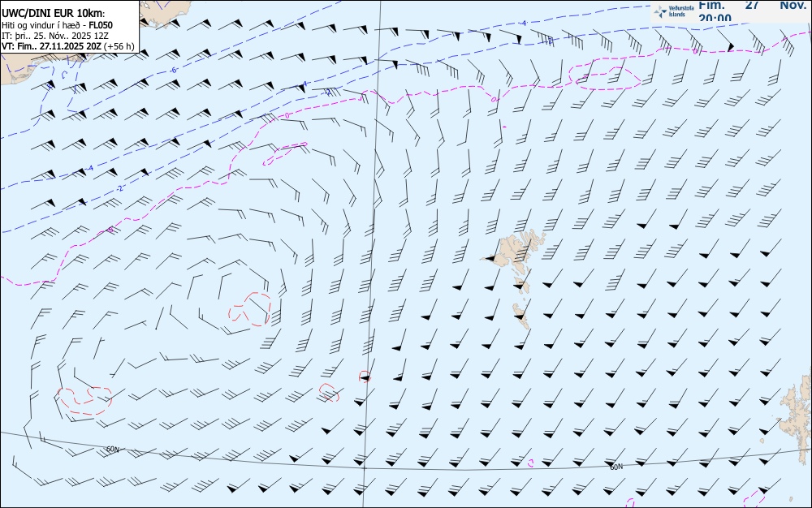Viewport: 812px width, 508px height.
Task: Click the Veðurstofa Íslands logo
Action: pos(674,11)
